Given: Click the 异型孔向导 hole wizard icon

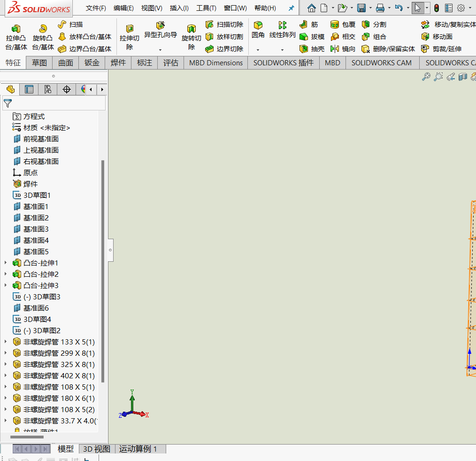Looking at the screenshot, I should [x=160, y=25].
